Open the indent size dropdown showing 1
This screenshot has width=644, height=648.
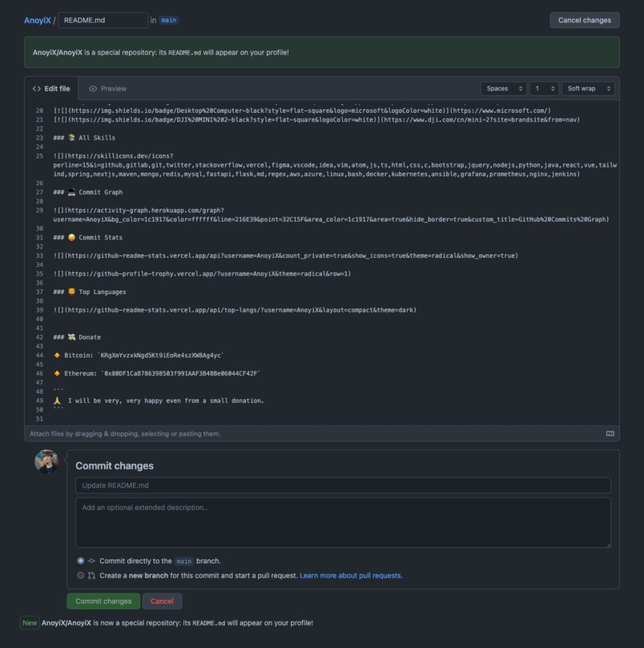pos(544,88)
